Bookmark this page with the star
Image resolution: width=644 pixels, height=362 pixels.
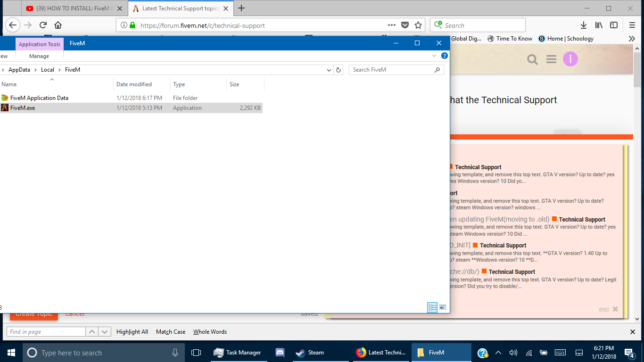(x=418, y=25)
